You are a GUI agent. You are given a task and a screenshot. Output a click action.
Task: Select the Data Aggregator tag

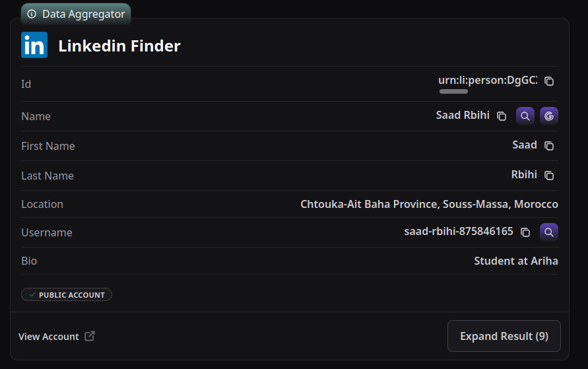76,14
